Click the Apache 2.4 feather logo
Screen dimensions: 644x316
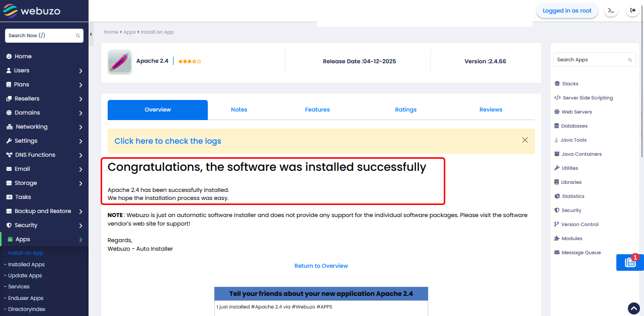(120, 61)
